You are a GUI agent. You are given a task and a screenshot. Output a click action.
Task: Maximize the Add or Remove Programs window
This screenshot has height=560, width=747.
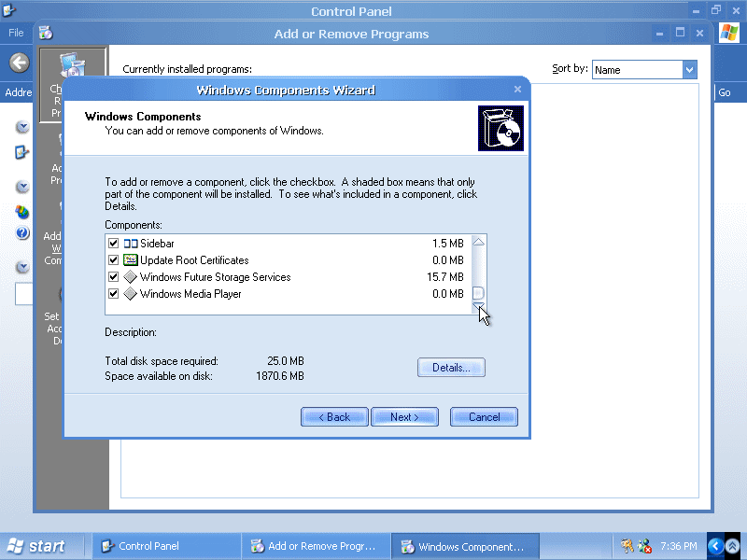[x=680, y=33]
